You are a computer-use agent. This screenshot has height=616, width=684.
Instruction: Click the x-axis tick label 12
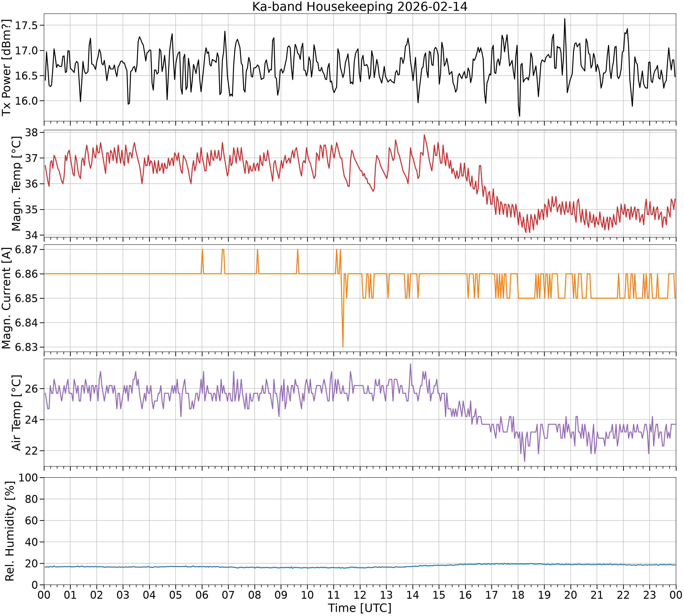[360, 594]
